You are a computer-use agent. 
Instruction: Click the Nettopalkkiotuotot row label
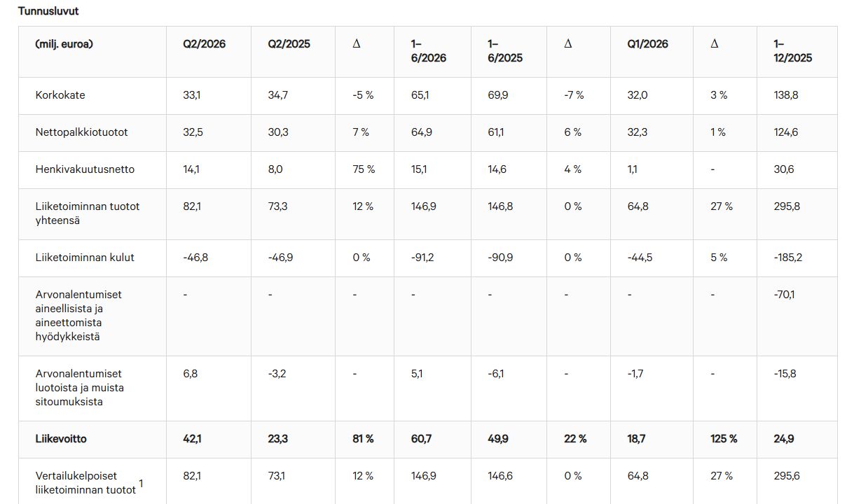[82, 132]
